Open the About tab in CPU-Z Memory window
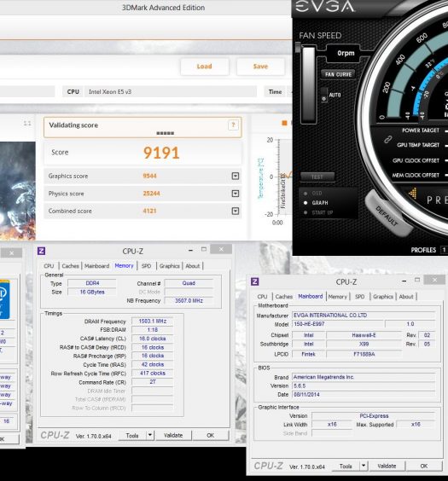448x481 pixels. [192, 266]
